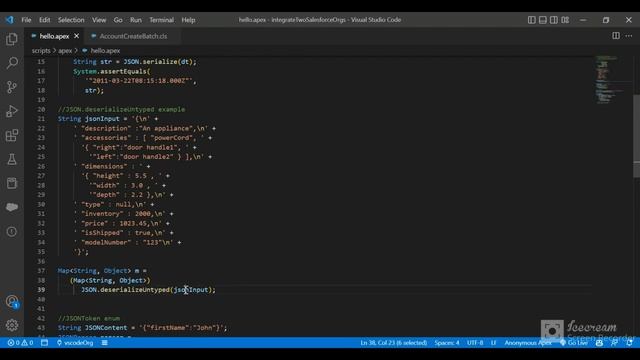Image resolution: width=640 pixels, height=360 pixels.
Task: Open the Org Browser clipboard icon
Action: pyautogui.click(x=12, y=183)
